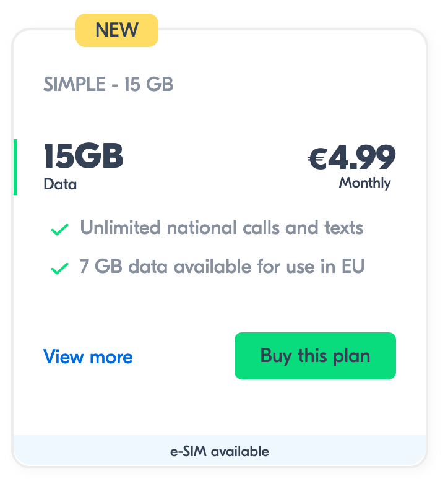Click the euro symbol in the price
Screen dimensions: 448x479
click(317, 160)
